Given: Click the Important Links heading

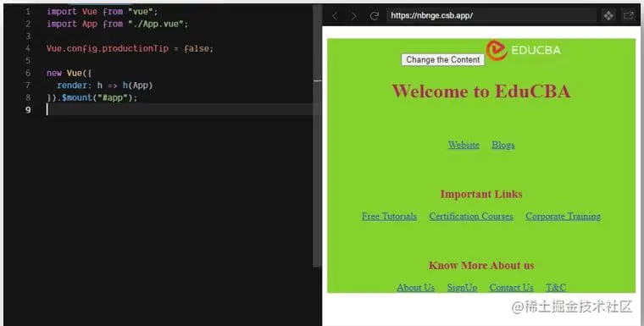Looking at the screenshot, I should click(481, 194).
